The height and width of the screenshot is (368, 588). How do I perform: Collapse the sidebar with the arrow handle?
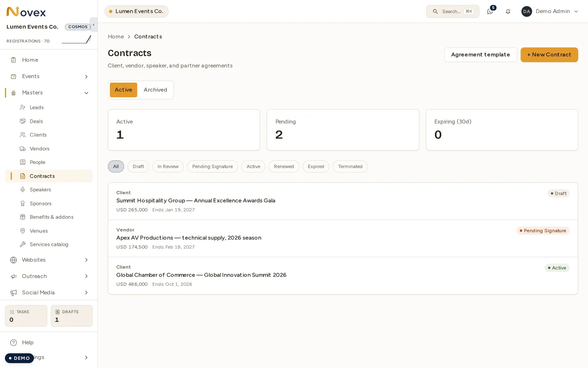(x=94, y=25)
